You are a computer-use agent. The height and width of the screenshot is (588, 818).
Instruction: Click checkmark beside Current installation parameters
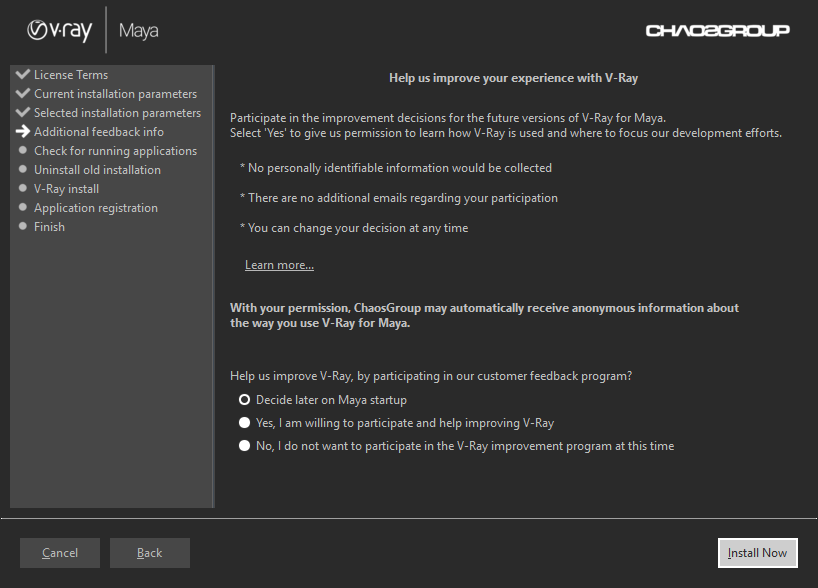(x=22, y=93)
